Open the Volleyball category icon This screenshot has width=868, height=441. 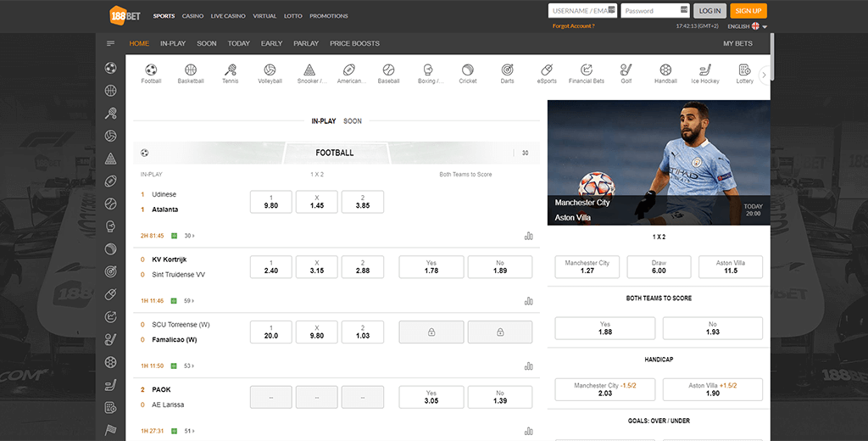[x=270, y=74]
